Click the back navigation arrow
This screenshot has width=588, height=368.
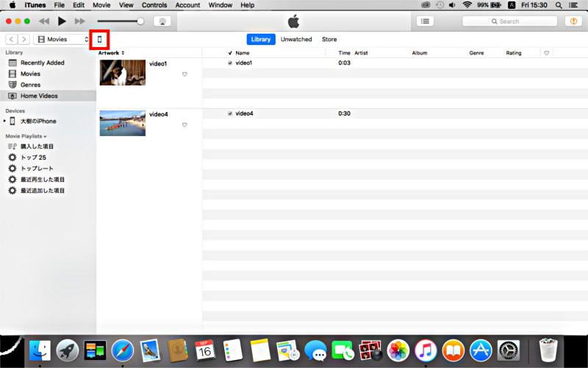[x=12, y=39]
